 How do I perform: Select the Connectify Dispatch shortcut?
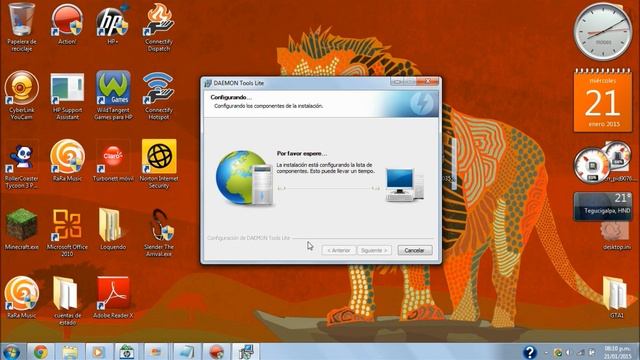[x=159, y=27]
